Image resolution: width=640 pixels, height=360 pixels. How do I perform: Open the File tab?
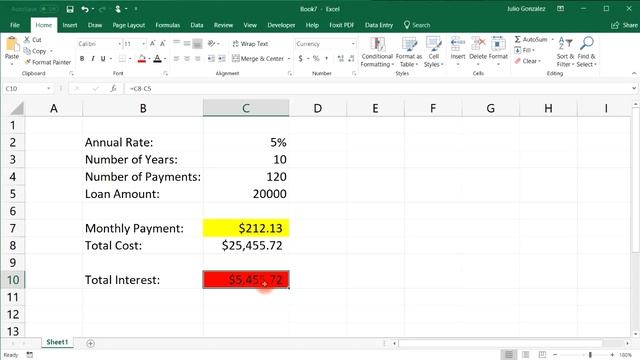pos(15,25)
